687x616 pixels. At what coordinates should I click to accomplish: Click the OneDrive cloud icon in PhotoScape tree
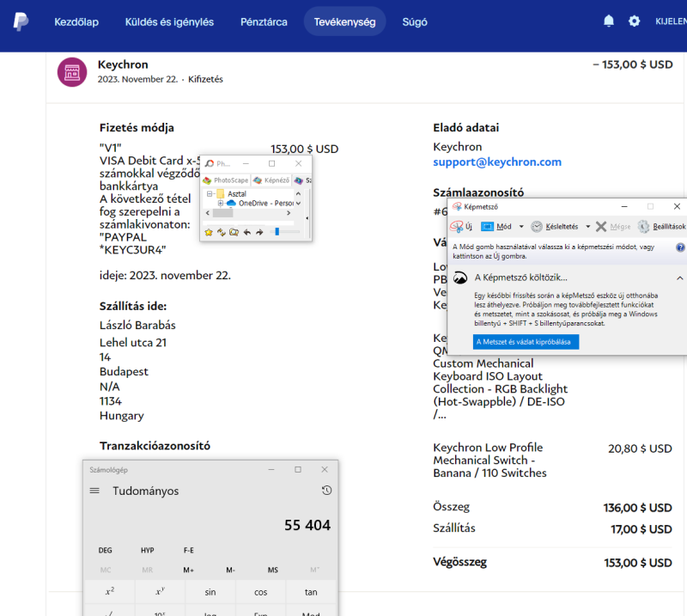231,203
